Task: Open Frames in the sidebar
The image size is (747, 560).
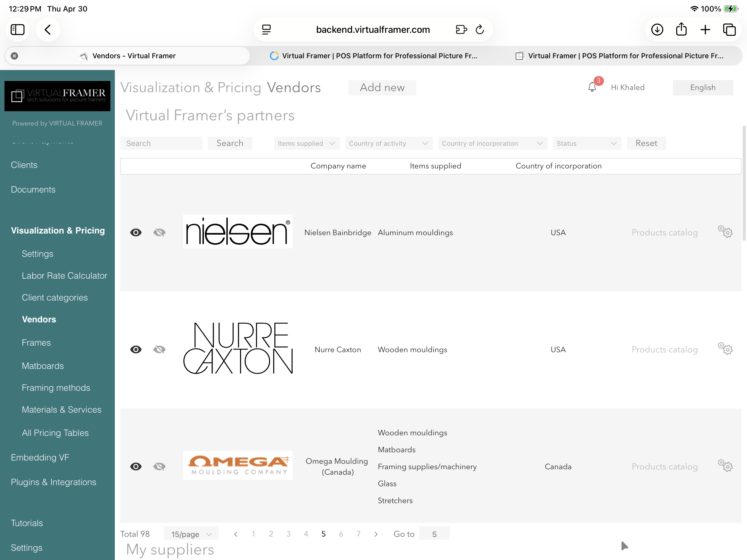Action: click(x=36, y=343)
